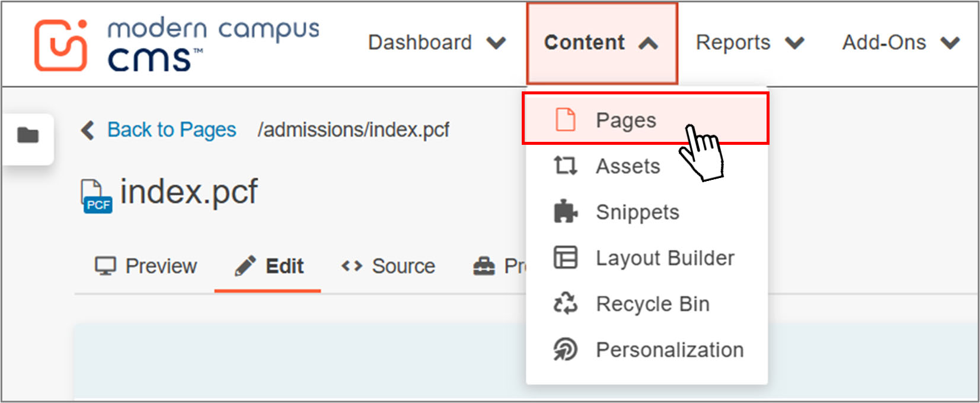Select the Source code icon
The width and height of the screenshot is (980, 403).
coord(352,266)
